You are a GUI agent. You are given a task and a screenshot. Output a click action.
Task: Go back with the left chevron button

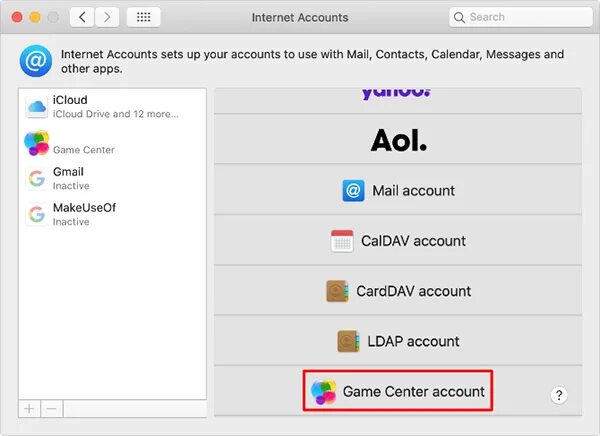(82, 17)
